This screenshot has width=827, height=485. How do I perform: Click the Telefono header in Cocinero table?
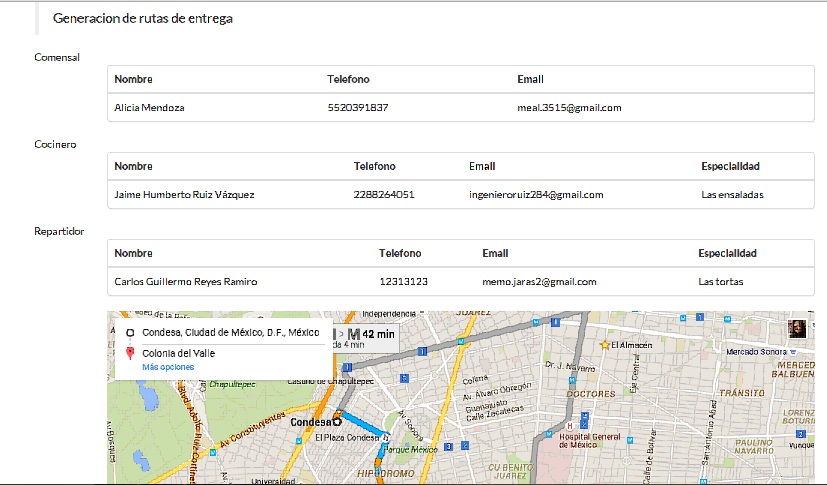pos(374,166)
